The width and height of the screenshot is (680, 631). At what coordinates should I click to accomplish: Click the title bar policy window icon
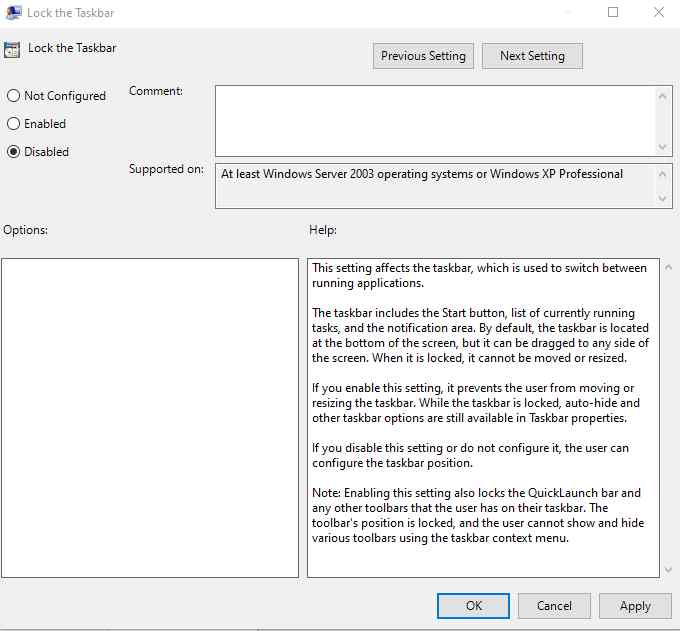[x=13, y=12]
